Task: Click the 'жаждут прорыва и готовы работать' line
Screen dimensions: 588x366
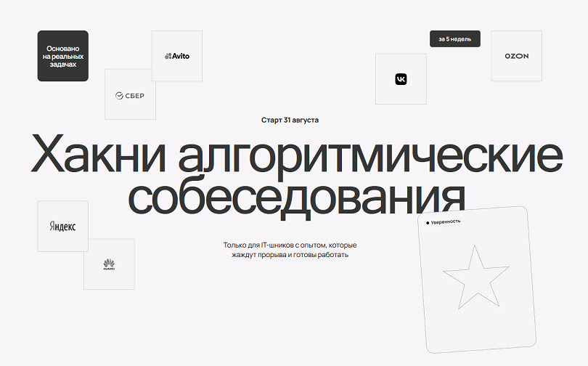Action: 290,255
